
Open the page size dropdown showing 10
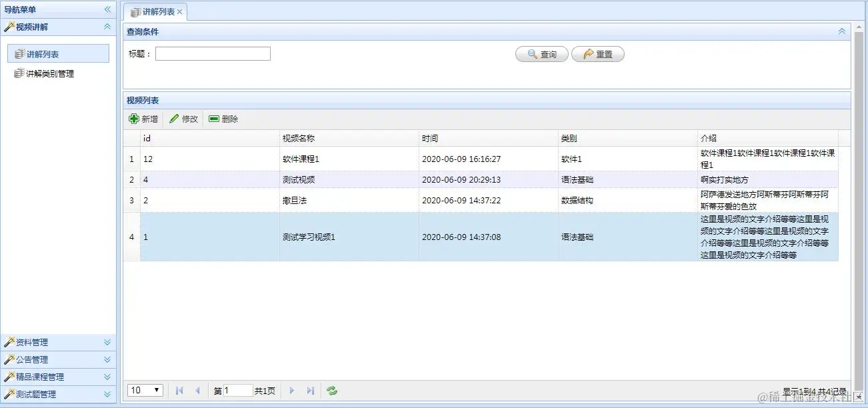point(145,391)
